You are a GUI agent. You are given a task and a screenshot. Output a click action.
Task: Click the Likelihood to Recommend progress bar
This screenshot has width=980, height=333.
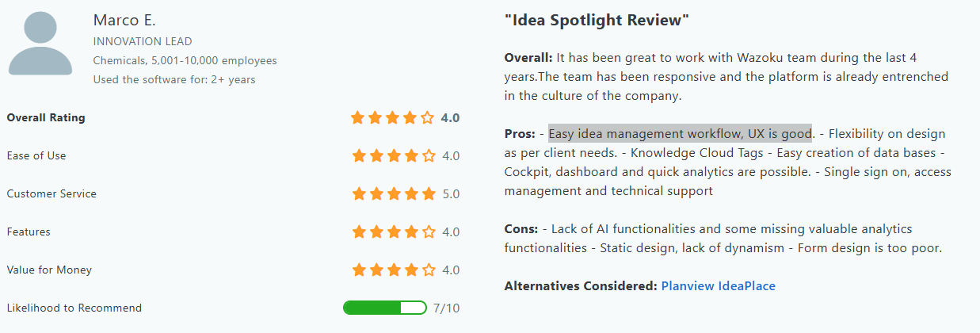[385, 308]
